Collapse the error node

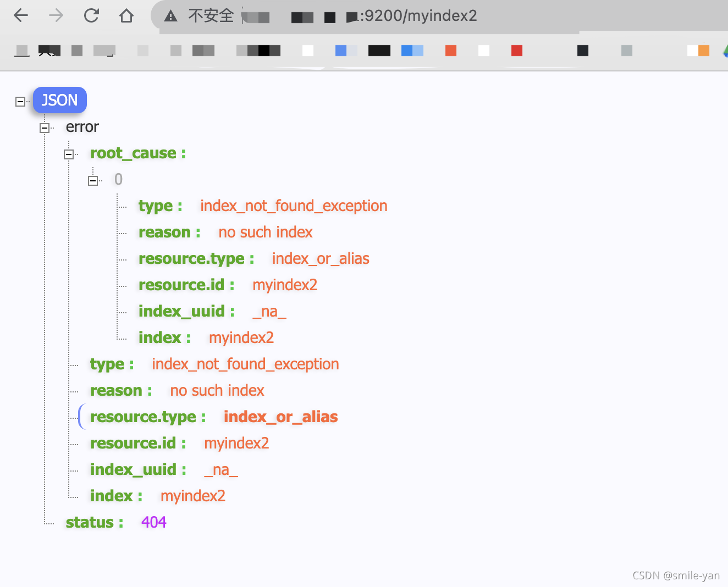point(45,128)
